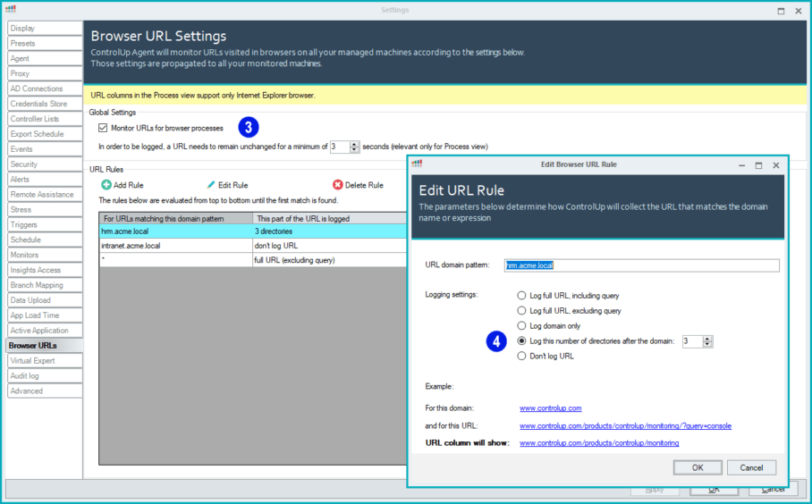
Task: Click This part of the URL is logged header
Action: coord(330,218)
